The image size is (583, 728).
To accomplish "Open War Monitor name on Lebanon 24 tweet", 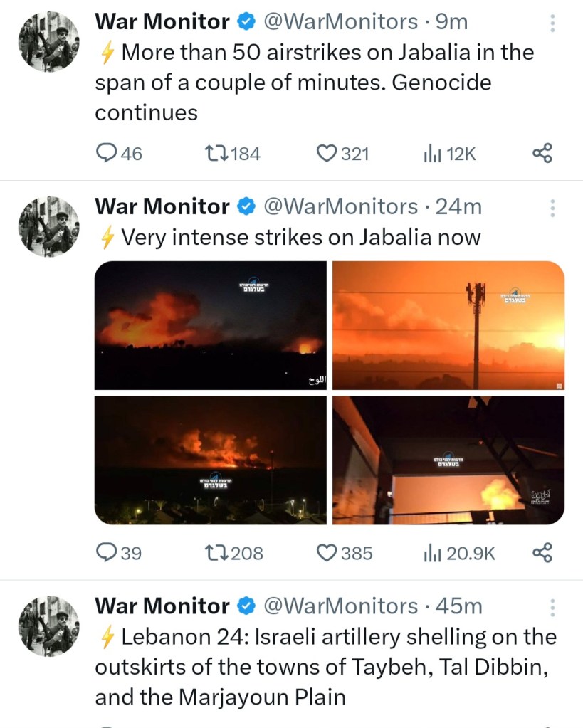I will pos(162,606).
